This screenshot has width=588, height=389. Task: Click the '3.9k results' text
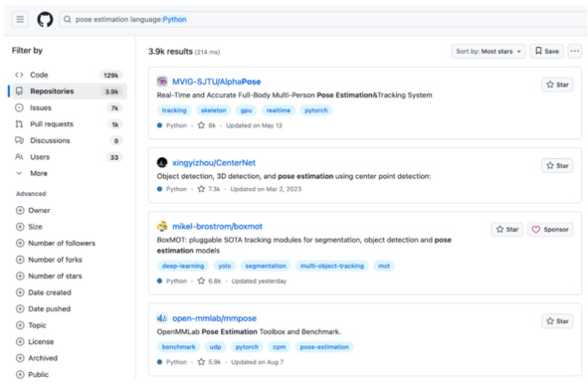170,52
